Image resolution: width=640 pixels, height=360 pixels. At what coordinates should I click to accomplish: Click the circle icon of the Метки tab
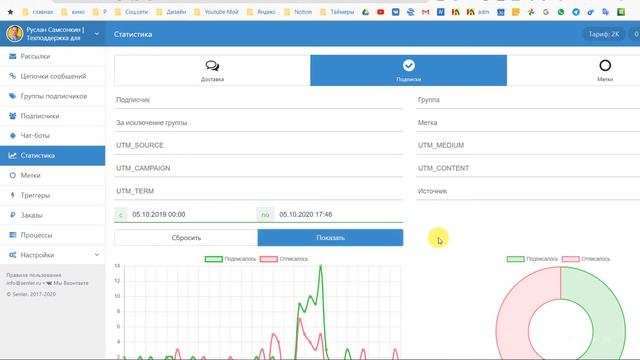(605, 65)
